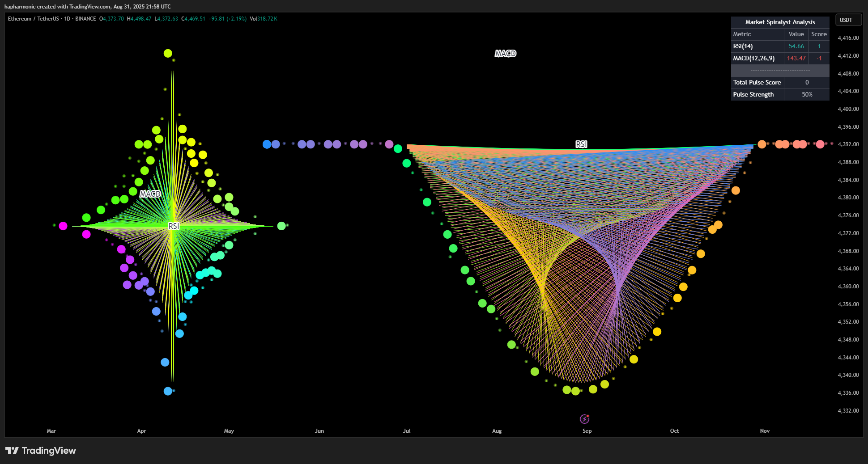Click the Value column header
Image resolution: width=868 pixels, height=464 pixels.
coord(796,34)
